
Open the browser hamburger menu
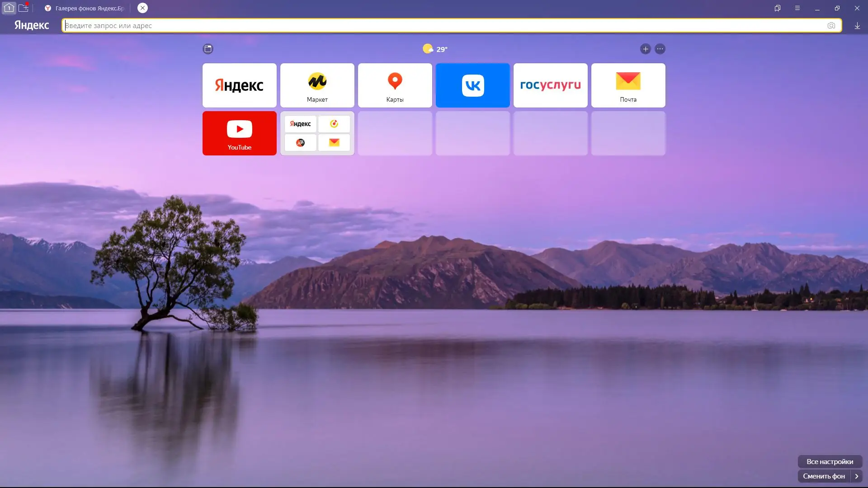[797, 8]
